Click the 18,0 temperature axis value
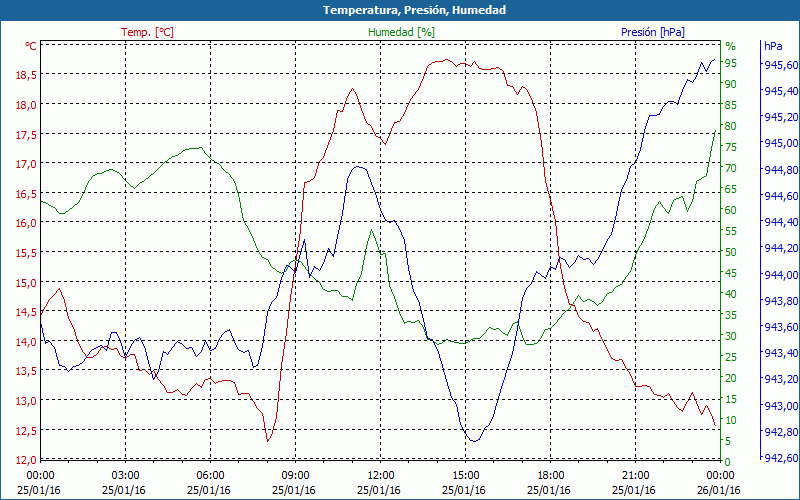Viewport: 800px width, 500px height. coord(26,105)
